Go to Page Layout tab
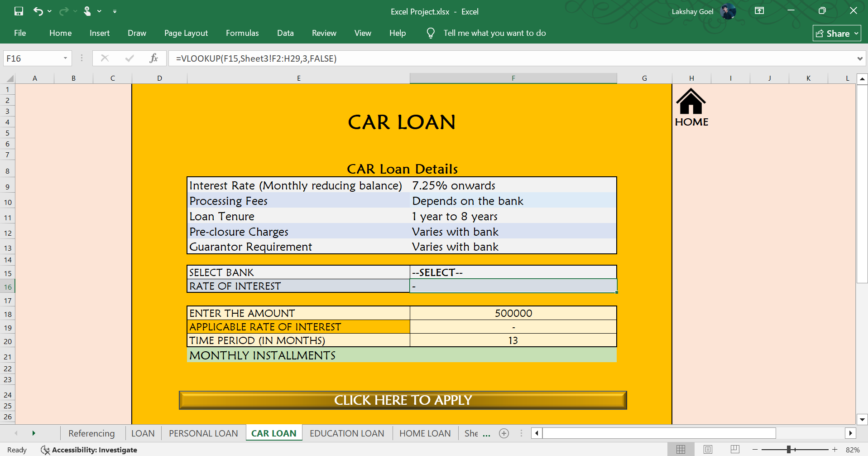 click(x=186, y=33)
